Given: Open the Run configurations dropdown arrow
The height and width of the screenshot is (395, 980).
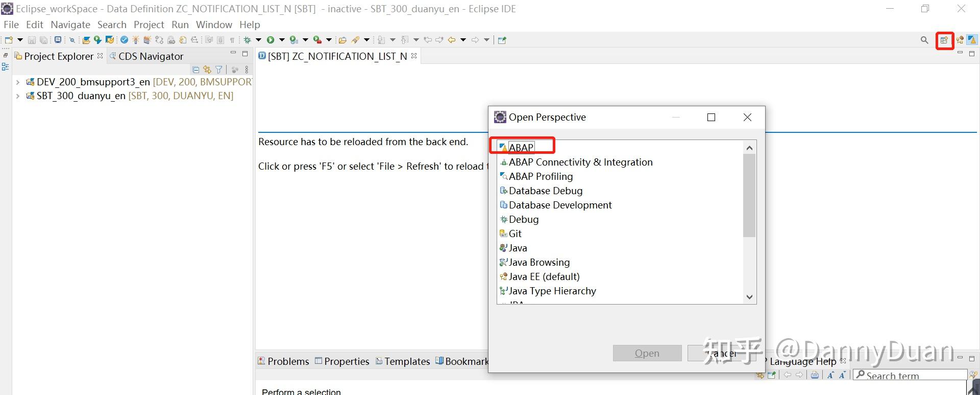Looking at the screenshot, I should click(282, 40).
